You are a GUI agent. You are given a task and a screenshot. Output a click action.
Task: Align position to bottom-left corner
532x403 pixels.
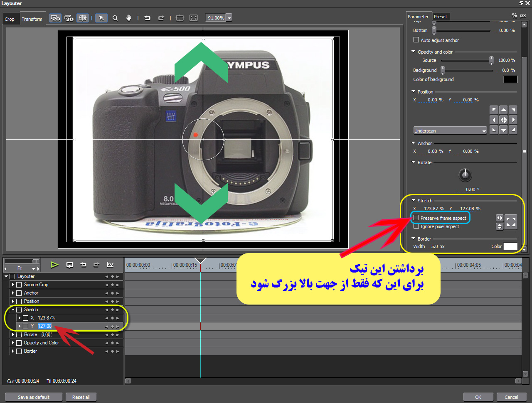pyautogui.click(x=494, y=130)
